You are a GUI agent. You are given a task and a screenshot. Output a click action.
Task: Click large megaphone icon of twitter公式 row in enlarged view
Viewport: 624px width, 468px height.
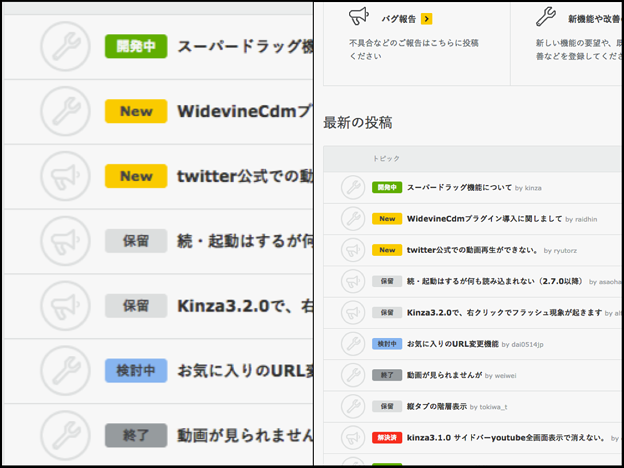pyautogui.click(x=66, y=176)
